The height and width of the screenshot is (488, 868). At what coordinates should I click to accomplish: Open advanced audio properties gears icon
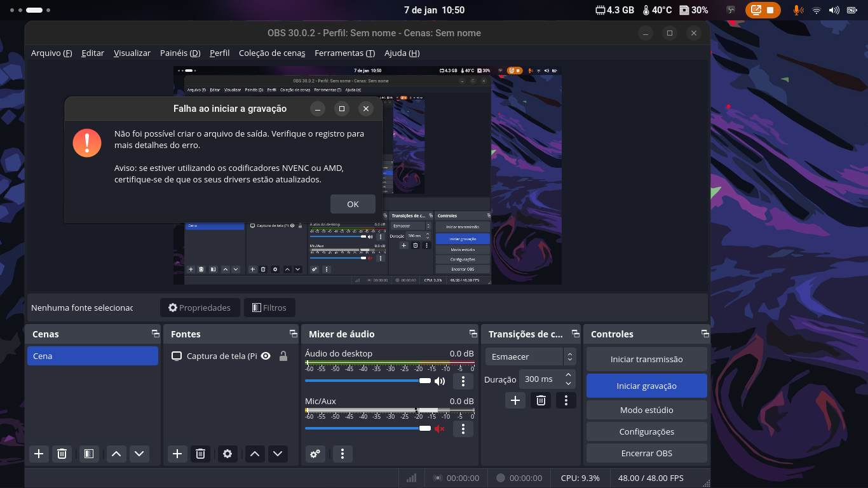point(316,454)
